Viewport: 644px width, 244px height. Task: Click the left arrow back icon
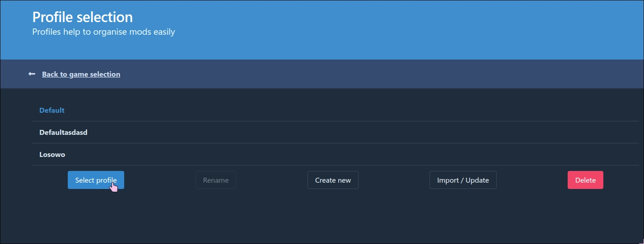tap(32, 74)
